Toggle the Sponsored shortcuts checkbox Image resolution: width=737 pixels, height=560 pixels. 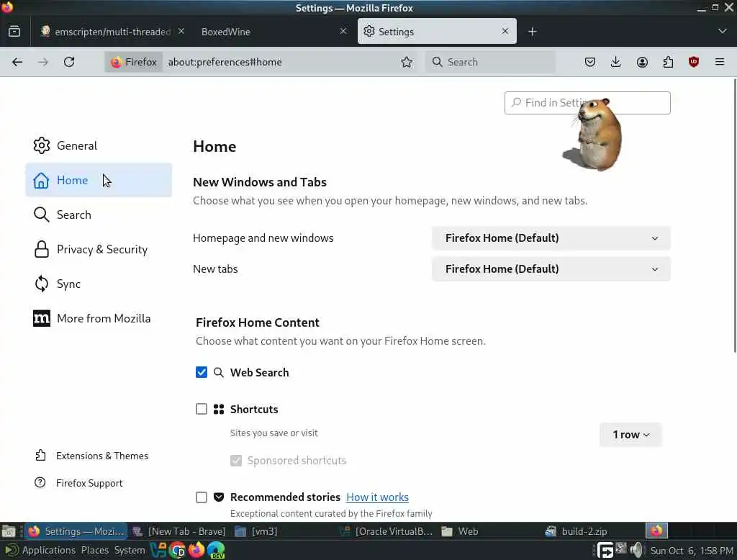[236, 461]
